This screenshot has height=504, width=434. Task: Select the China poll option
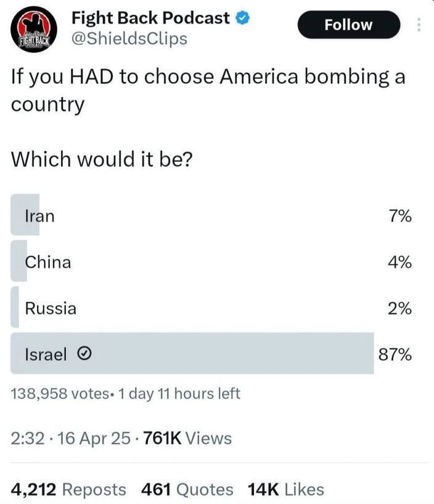pos(211,261)
